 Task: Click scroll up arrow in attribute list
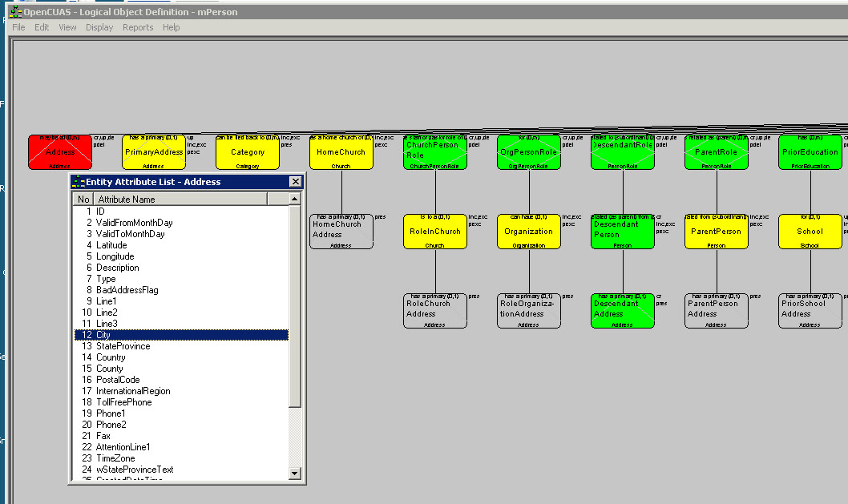click(x=294, y=199)
